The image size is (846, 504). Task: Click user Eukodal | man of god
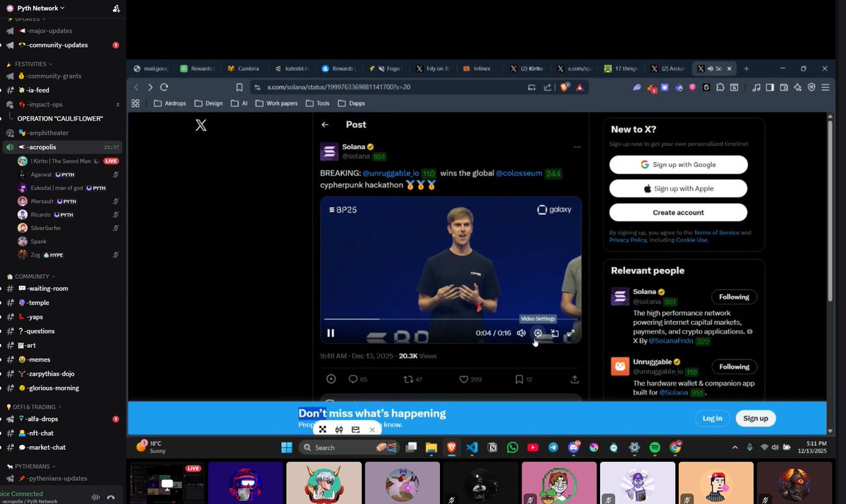click(68, 188)
